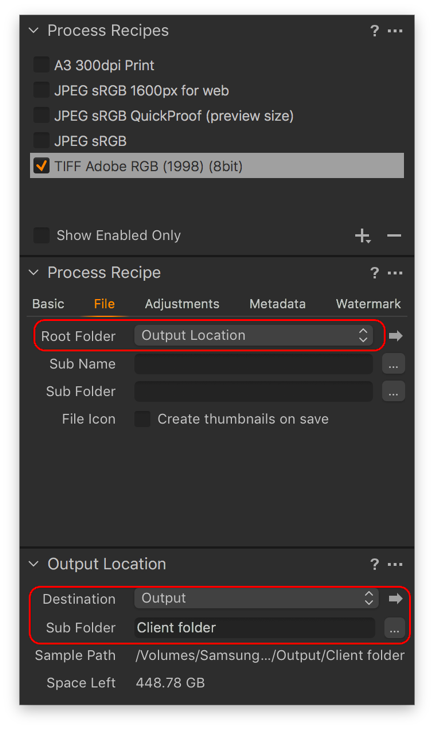Click arrow icon next to Root Folder

(396, 336)
